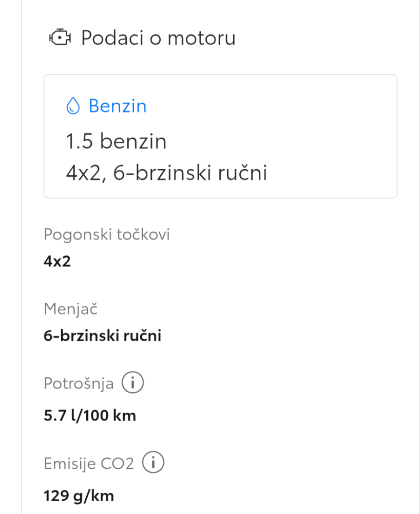Select the 129 g/km emissions value
420x514 pixels.
[79, 496]
